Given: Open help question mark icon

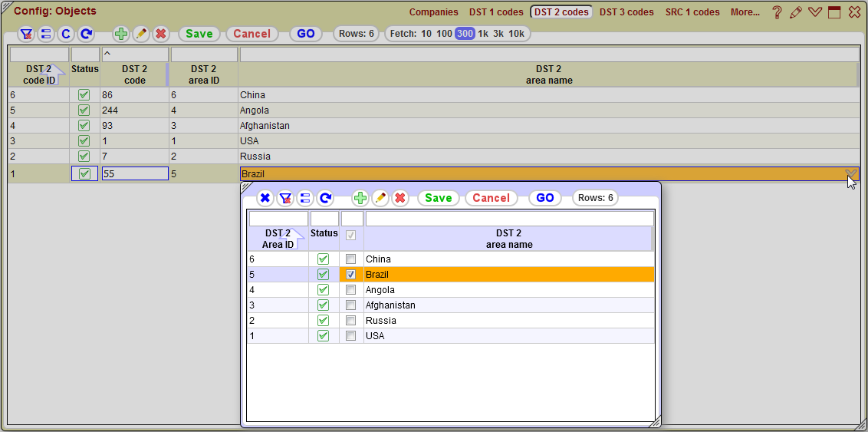Looking at the screenshot, I should (778, 12).
